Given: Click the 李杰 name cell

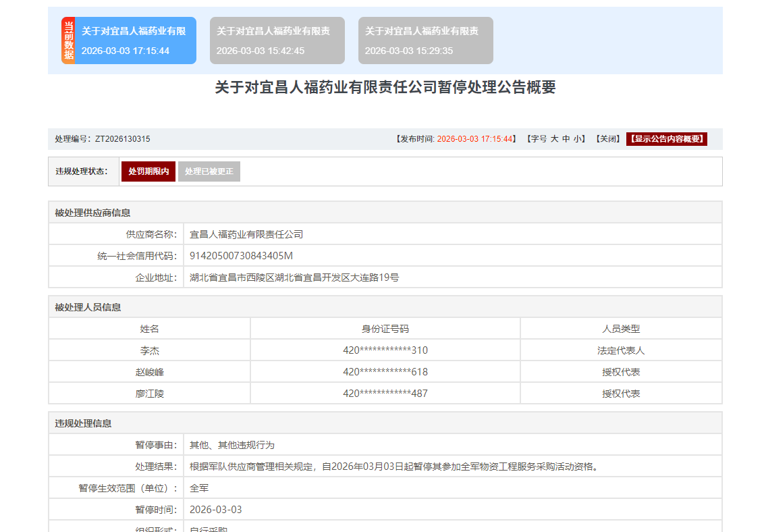Looking at the screenshot, I should click(x=149, y=350).
